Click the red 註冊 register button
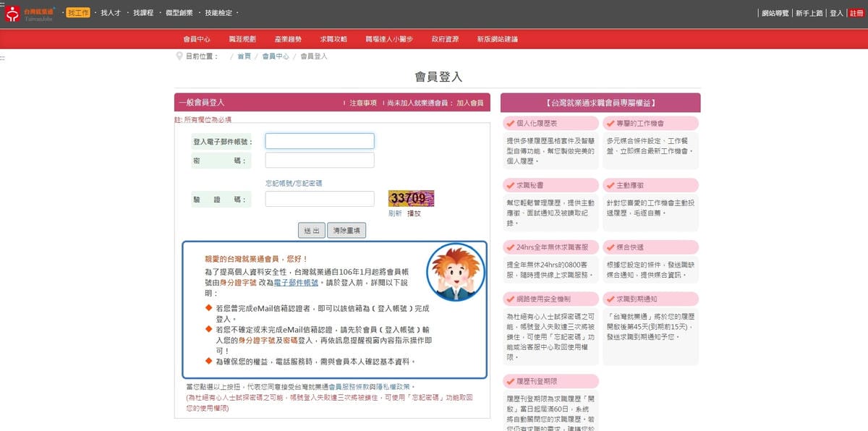 tap(856, 13)
